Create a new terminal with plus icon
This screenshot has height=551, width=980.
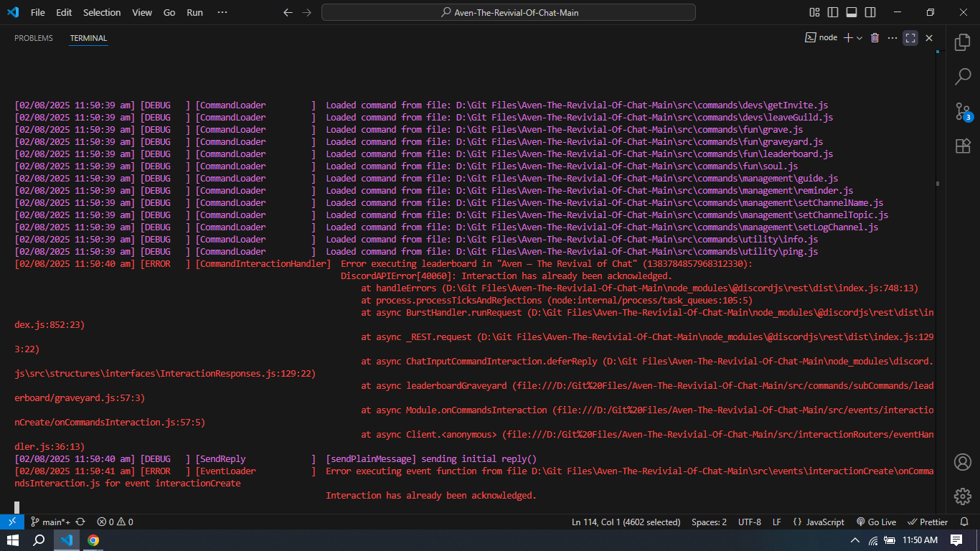point(848,38)
